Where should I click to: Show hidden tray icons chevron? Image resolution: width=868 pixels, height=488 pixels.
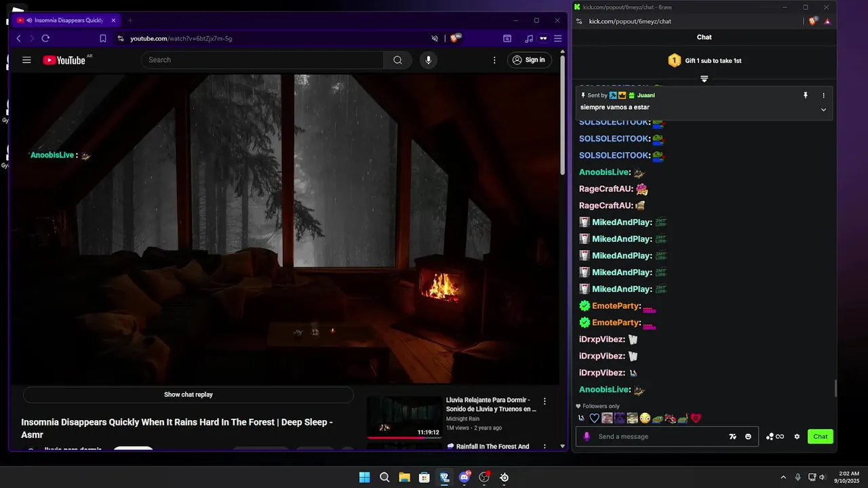pyautogui.click(x=783, y=477)
